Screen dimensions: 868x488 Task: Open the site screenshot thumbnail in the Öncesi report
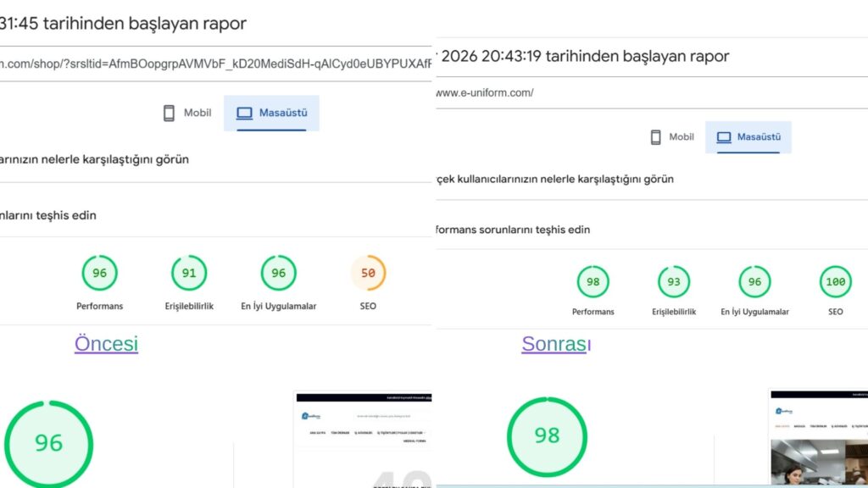pyautogui.click(x=363, y=439)
